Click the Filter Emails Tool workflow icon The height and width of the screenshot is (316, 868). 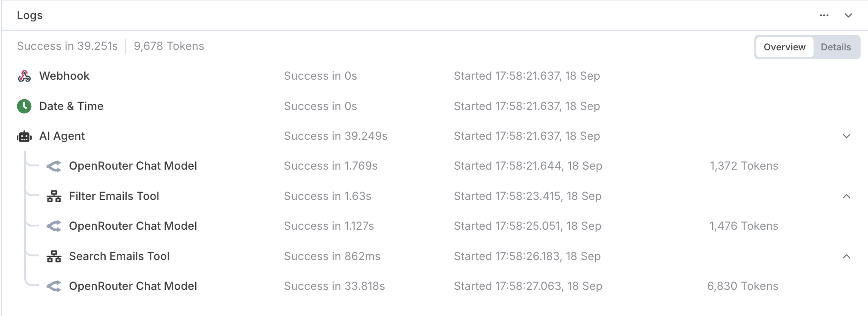54,196
